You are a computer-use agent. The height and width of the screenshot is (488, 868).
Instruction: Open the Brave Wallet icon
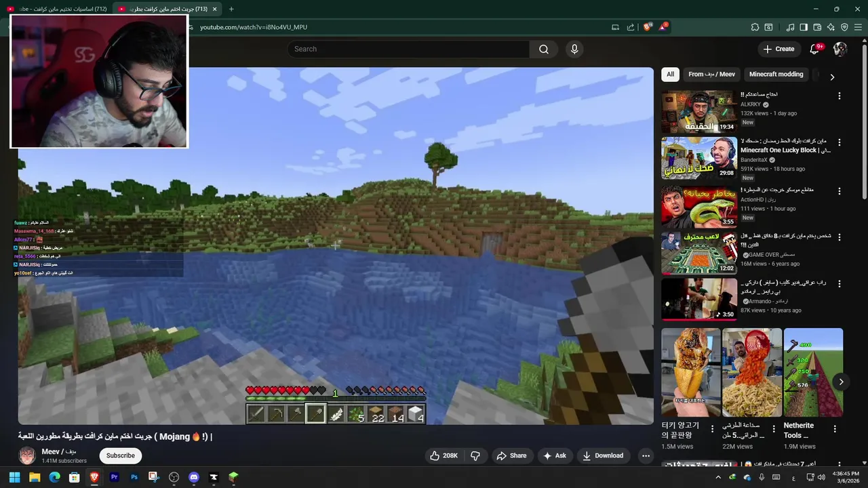coord(817,27)
